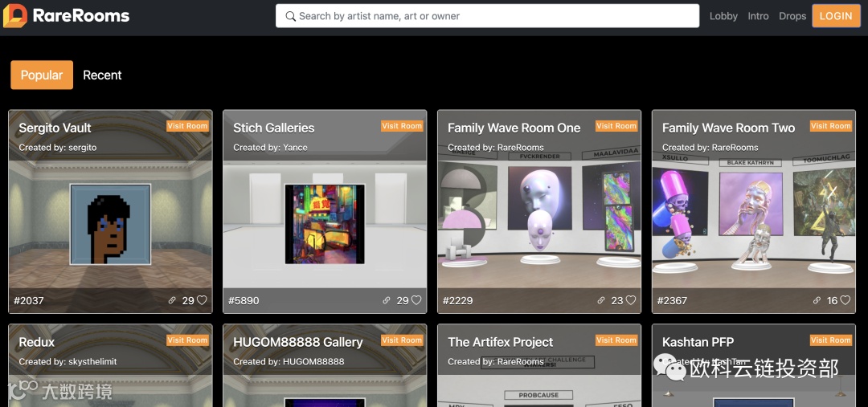868x407 pixels.
Task: Switch to the Recent tab
Action: coord(102,75)
